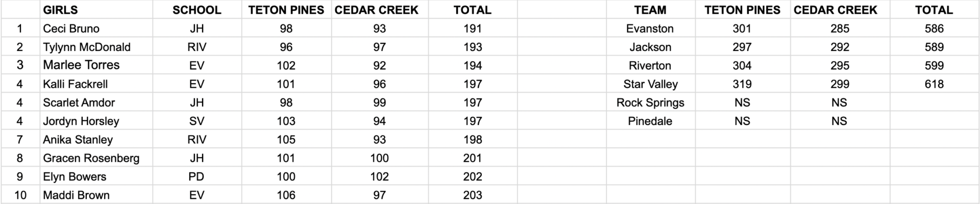The image size is (980, 204).
Task: Click Gracen Rosenberg's Cedar Creek score 100
Action: pos(379,158)
